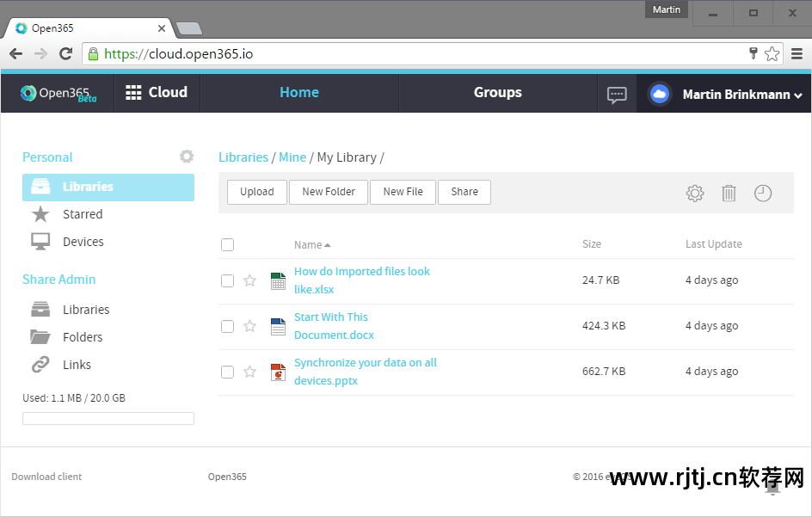Click the Upload button

[257, 192]
